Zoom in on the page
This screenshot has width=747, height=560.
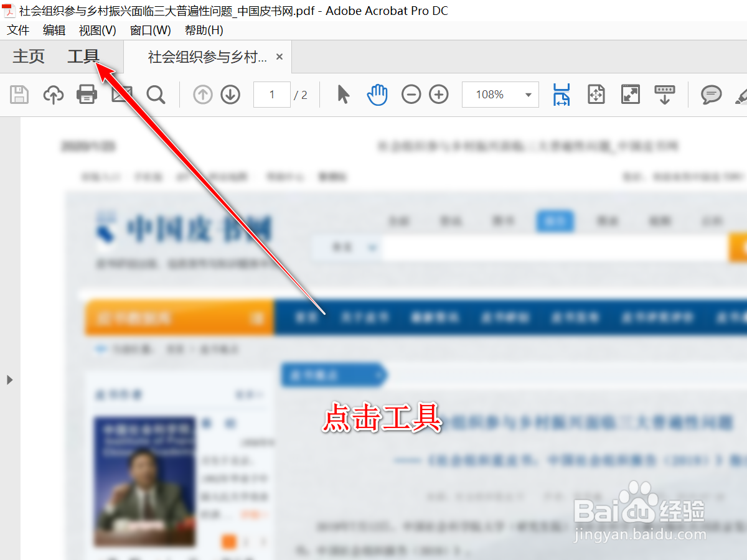[x=438, y=95]
